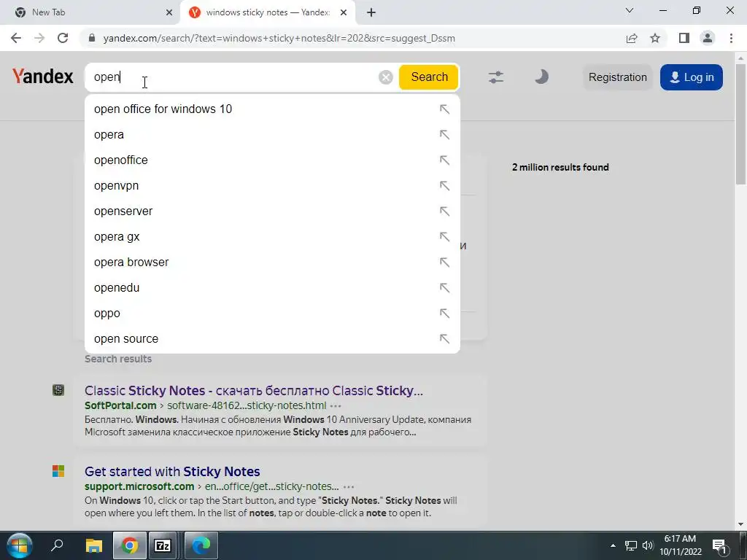747x560 pixels.
Task: Open 7-Zip from taskbar
Action: coord(163,545)
